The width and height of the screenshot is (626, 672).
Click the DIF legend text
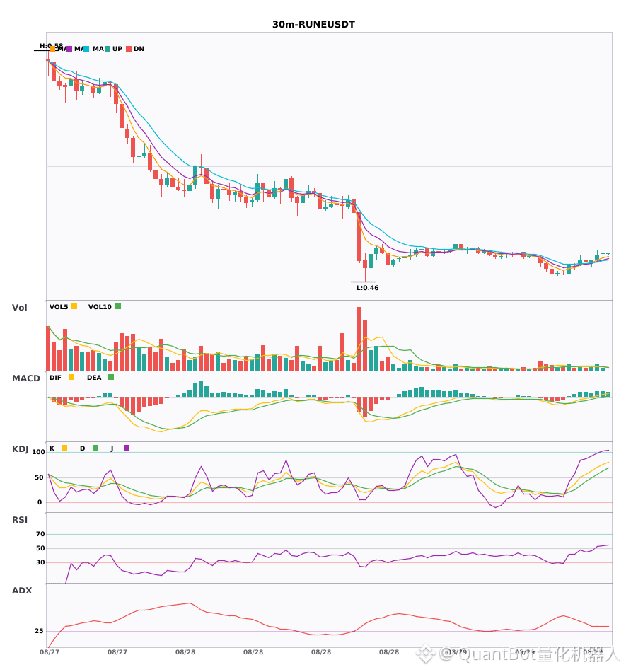click(55, 378)
